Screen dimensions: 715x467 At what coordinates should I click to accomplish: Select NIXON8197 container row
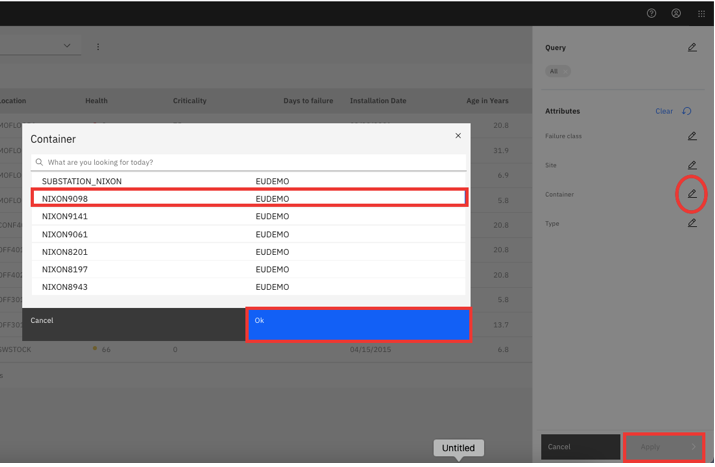coord(249,269)
